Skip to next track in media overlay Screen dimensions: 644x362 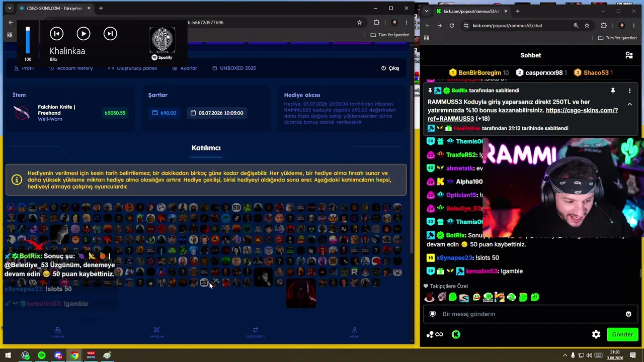coord(110,34)
